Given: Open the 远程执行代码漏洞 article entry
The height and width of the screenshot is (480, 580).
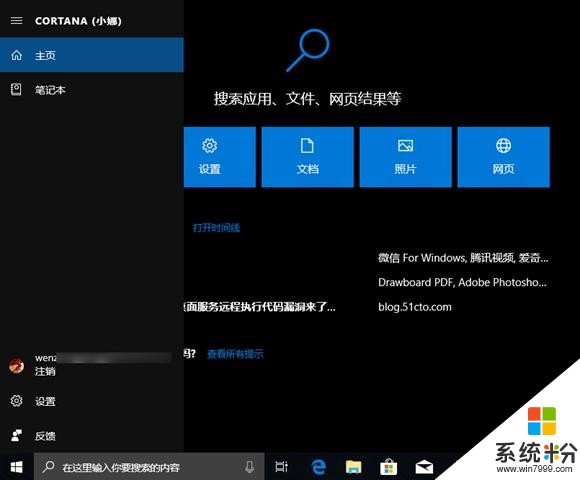Looking at the screenshot, I should [260, 307].
